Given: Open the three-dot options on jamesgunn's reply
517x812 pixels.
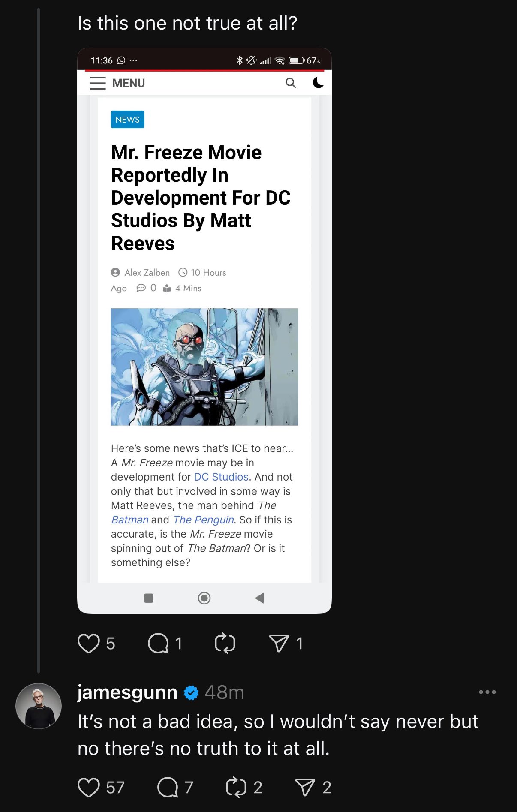Looking at the screenshot, I should [x=487, y=692].
